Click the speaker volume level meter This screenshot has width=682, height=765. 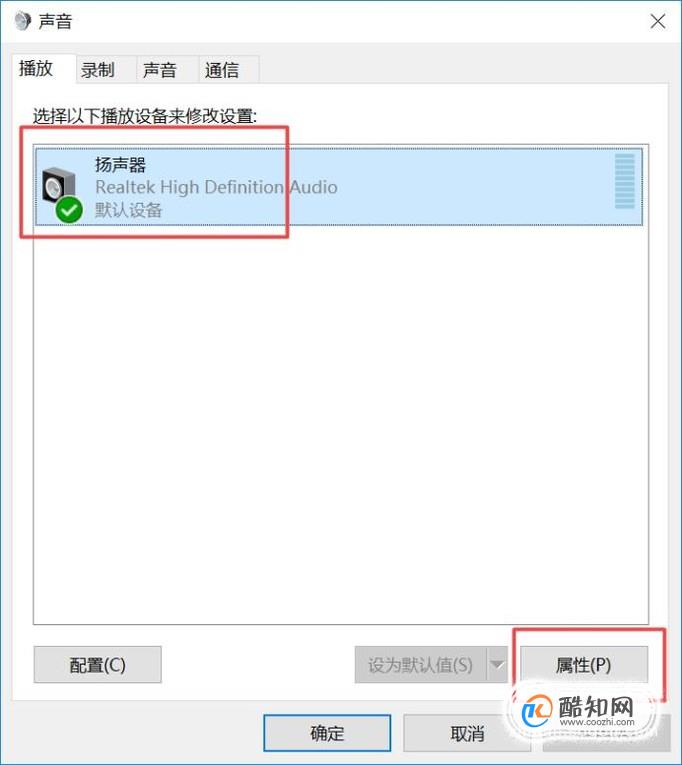click(624, 181)
